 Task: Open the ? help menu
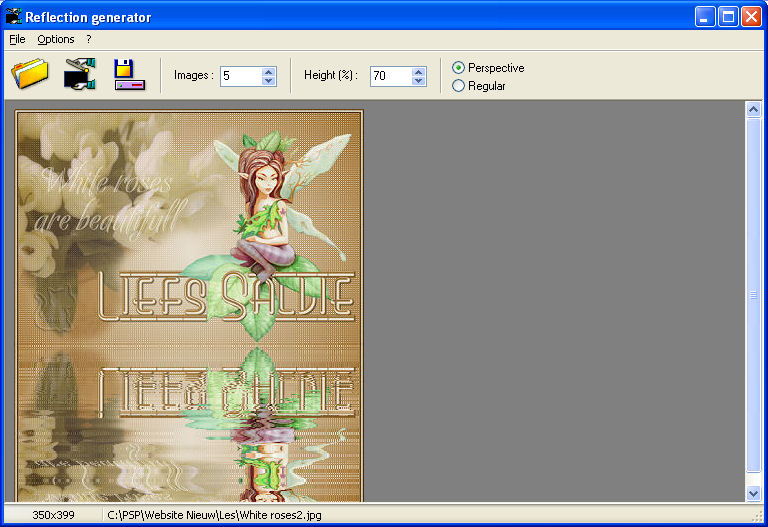point(89,39)
